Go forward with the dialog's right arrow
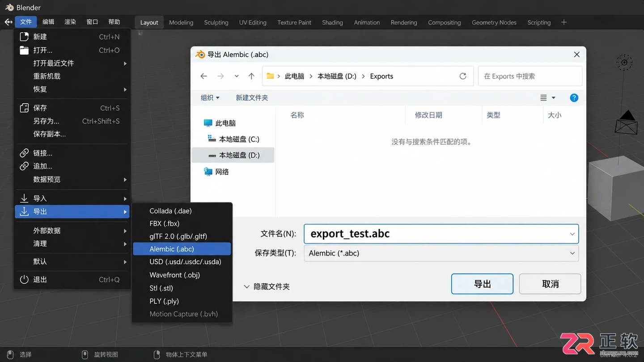 pyautogui.click(x=220, y=76)
